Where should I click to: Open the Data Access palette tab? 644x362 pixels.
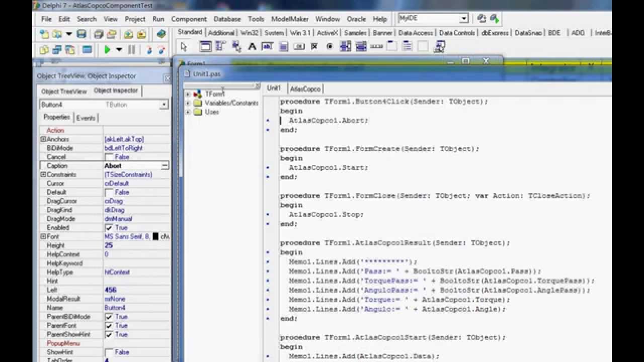(416, 33)
